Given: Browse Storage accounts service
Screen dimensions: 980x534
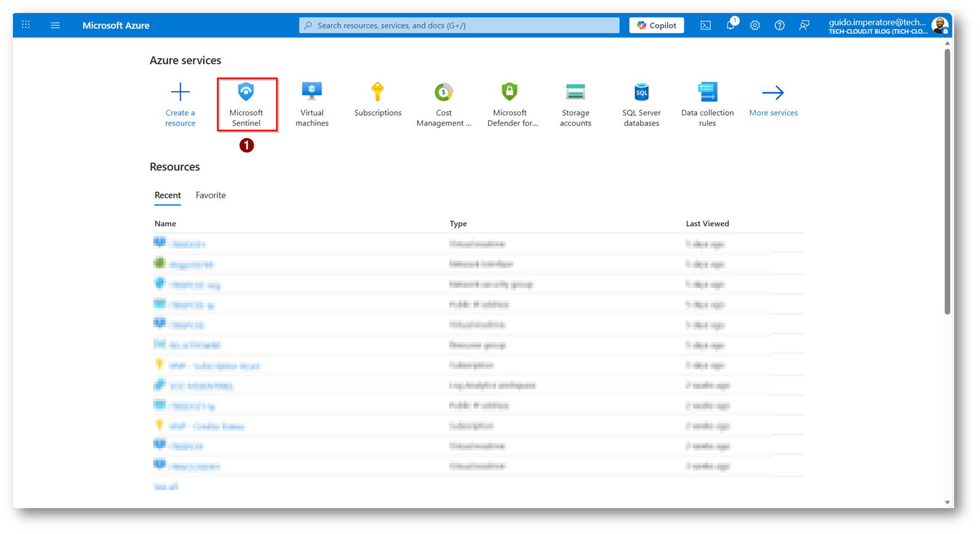Looking at the screenshot, I should 576,104.
